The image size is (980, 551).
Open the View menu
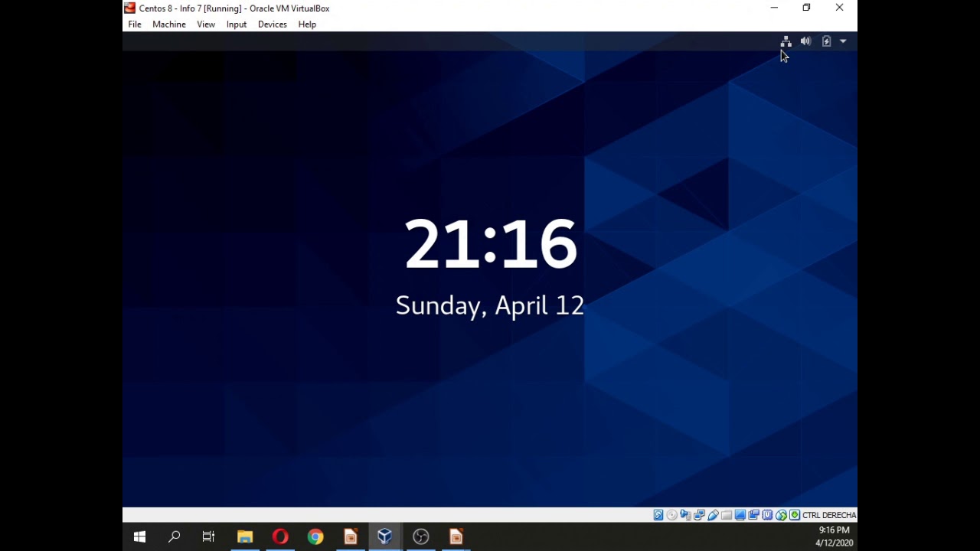click(206, 24)
